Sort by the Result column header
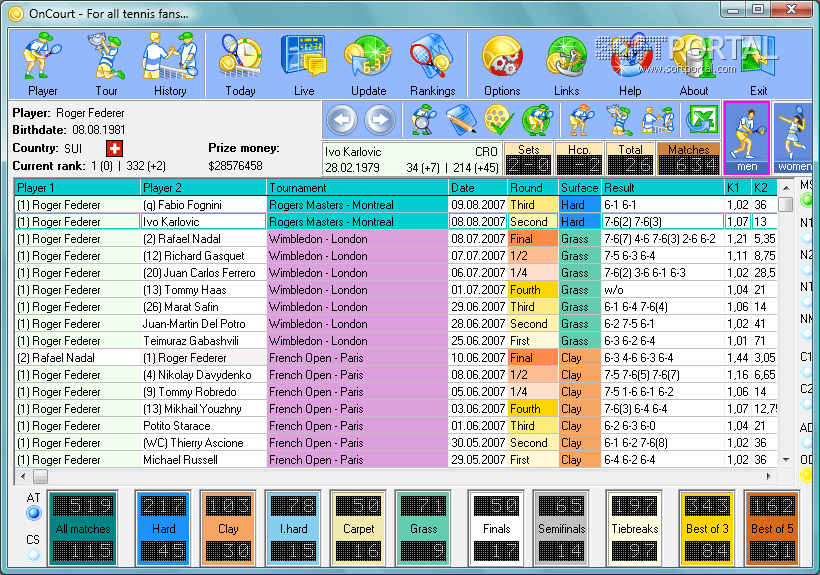The height and width of the screenshot is (575, 820). [663, 188]
